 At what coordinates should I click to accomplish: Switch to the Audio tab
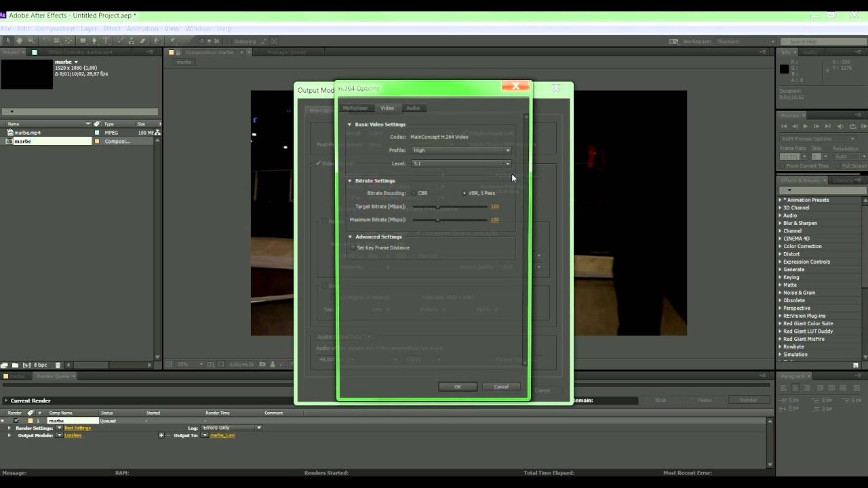pyautogui.click(x=413, y=108)
